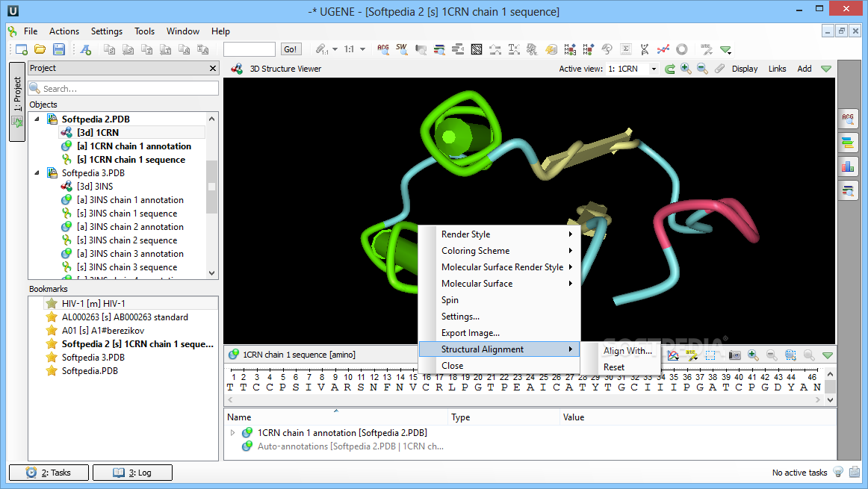Click the lightning database query icon

[551, 49]
